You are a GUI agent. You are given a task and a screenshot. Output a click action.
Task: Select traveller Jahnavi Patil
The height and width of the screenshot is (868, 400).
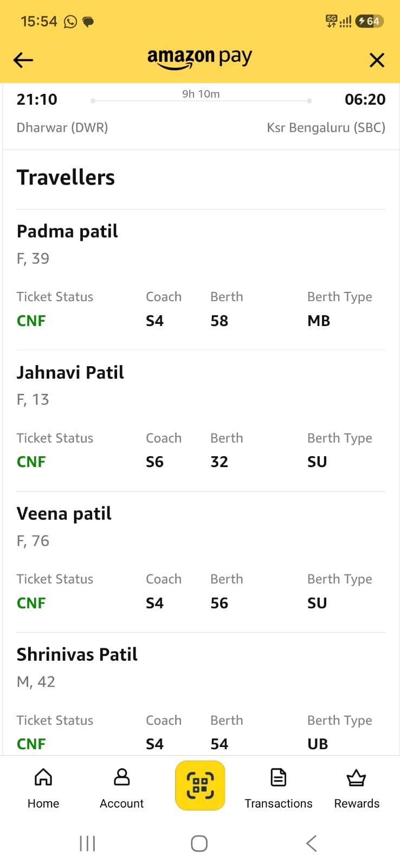pyautogui.click(x=70, y=372)
